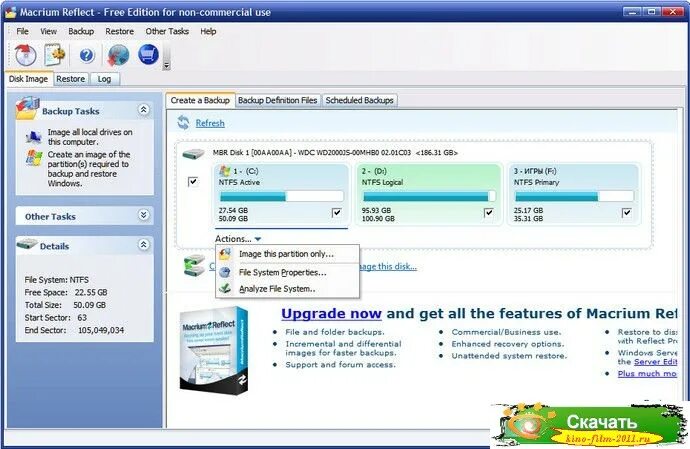Expand the Other Tasks panel
This screenshot has height=449, width=690.
pyautogui.click(x=143, y=215)
